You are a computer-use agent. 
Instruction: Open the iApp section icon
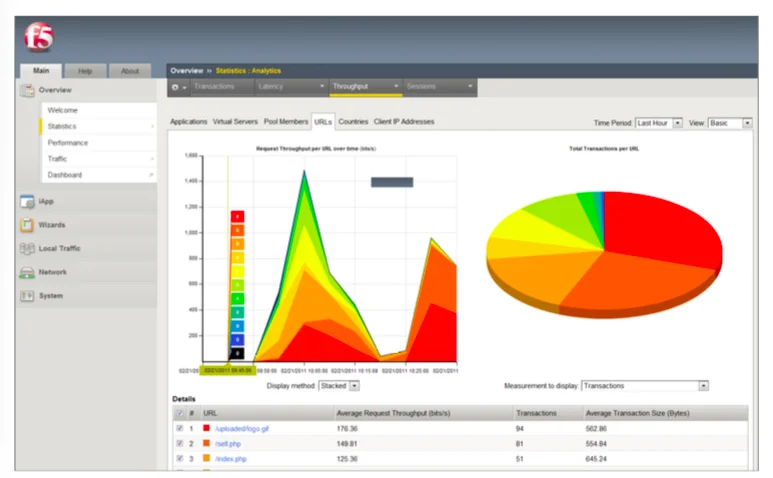[x=27, y=202]
